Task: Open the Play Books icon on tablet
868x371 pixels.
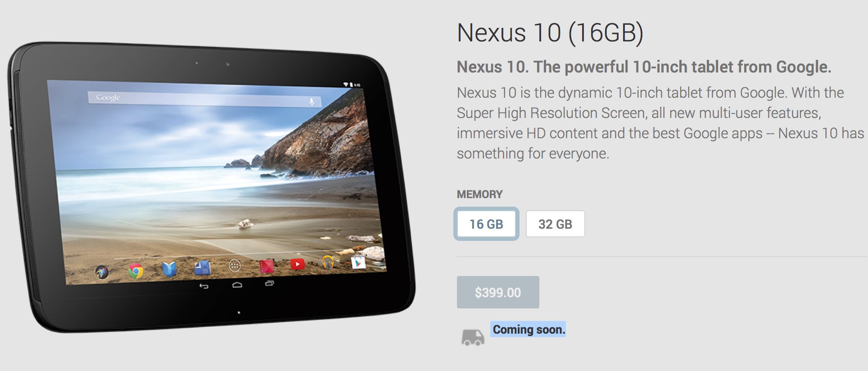Action: pyautogui.click(x=169, y=269)
